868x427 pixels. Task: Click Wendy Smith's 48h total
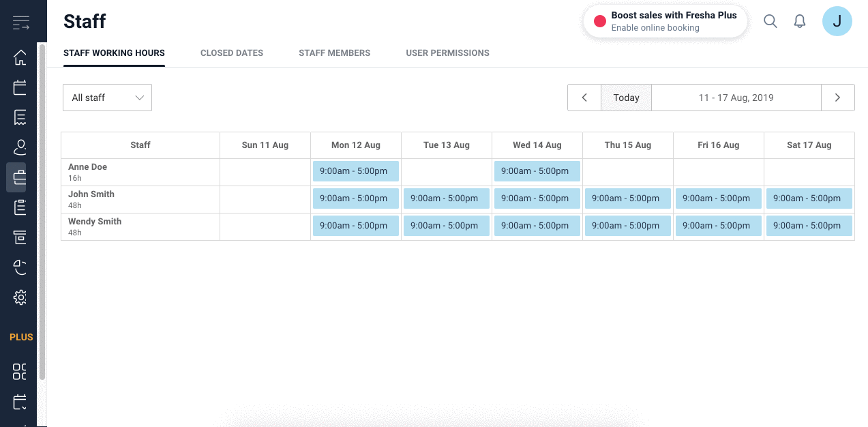click(x=75, y=233)
